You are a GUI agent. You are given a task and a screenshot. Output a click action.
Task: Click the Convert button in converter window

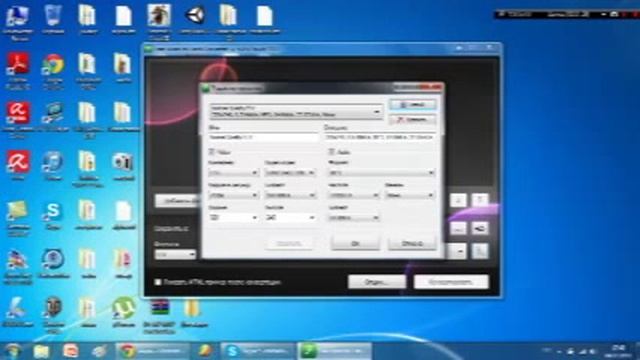[451, 282]
